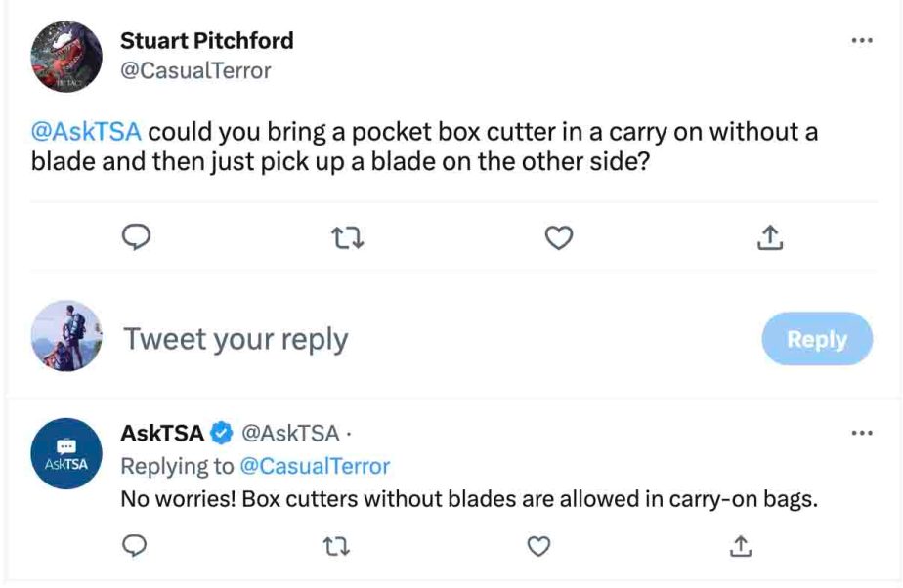Open more options on AskTSA reply
Viewport: 903px width, 588px height.
pyautogui.click(x=862, y=433)
